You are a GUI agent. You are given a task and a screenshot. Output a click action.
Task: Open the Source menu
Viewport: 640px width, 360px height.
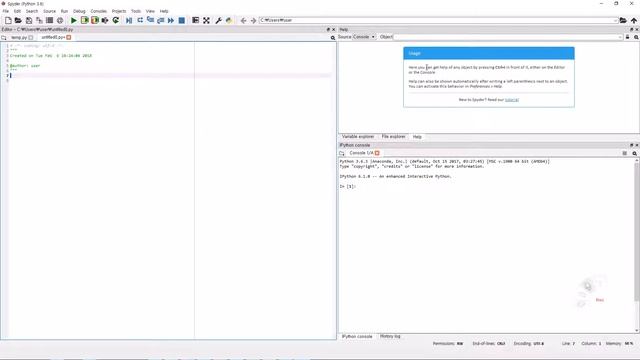tap(49, 11)
